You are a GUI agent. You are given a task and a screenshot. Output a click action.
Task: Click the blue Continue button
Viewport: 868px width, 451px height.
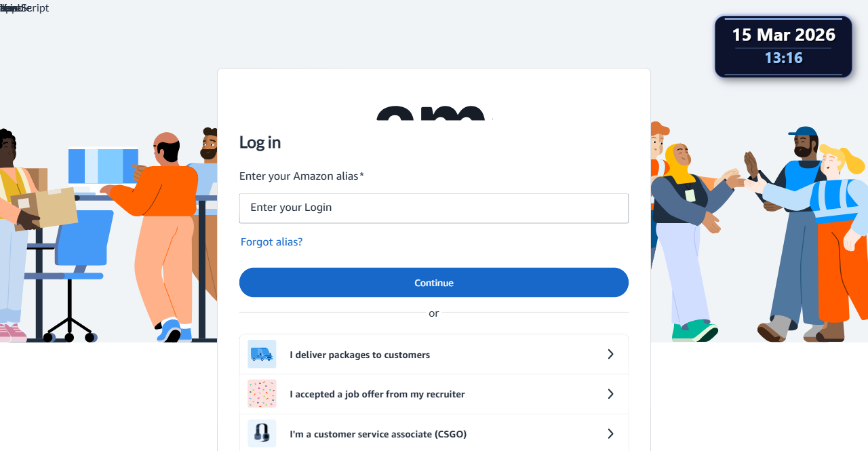434,283
